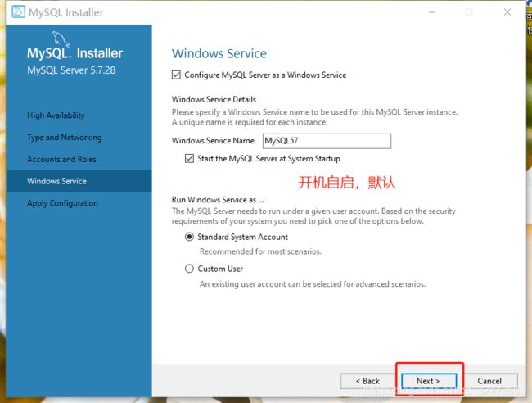Cancel the MySQL installation
This screenshot has width=532, height=403.
coord(490,381)
